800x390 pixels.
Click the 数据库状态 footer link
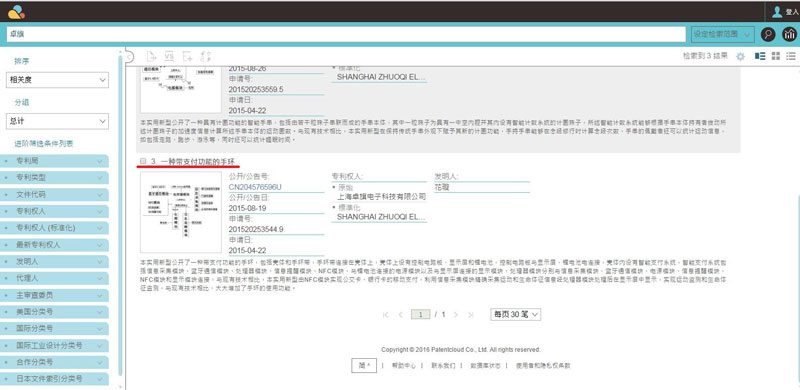tap(485, 365)
